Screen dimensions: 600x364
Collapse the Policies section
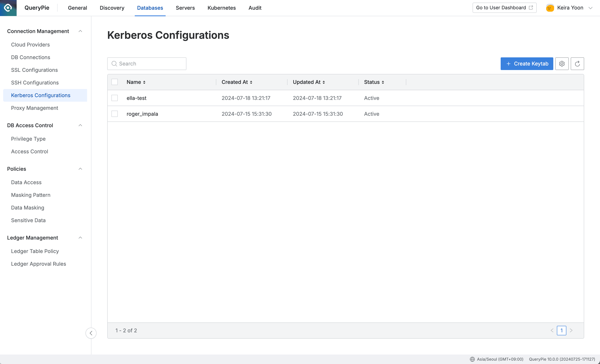coord(80,169)
